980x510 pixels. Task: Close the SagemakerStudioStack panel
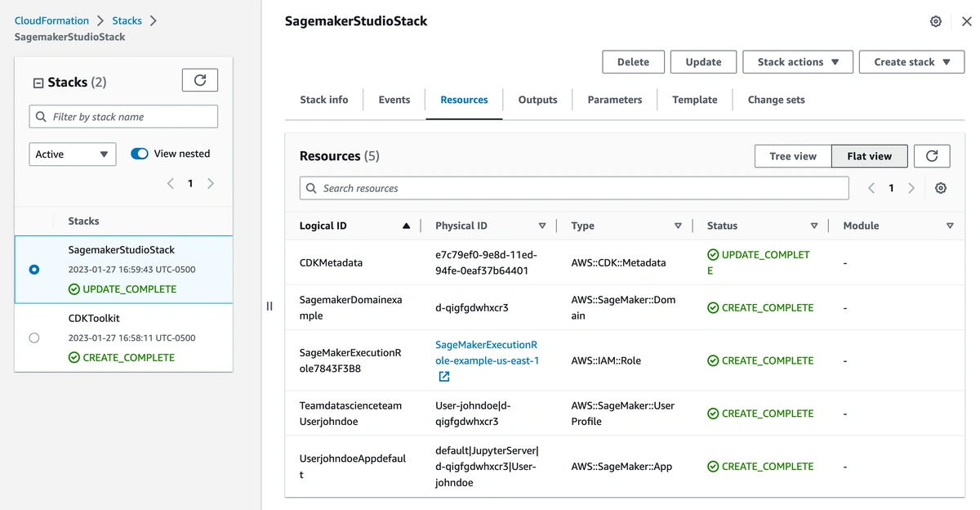(x=966, y=21)
